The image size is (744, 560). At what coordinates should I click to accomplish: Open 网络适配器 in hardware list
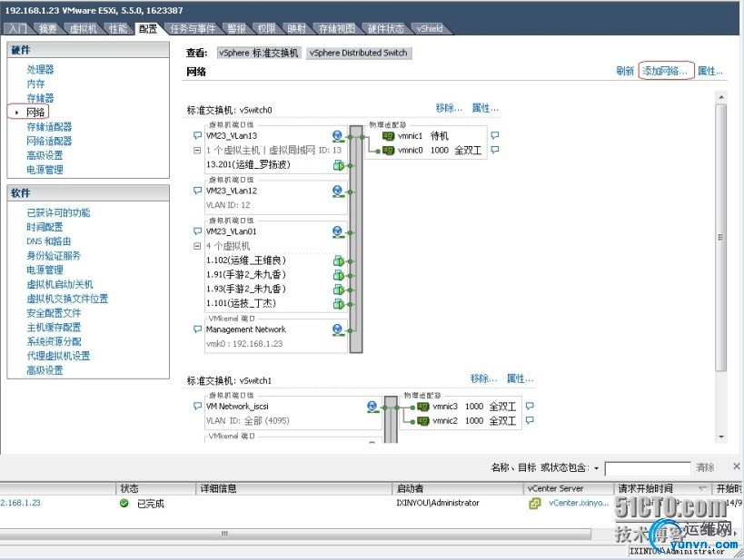point(49,141)
